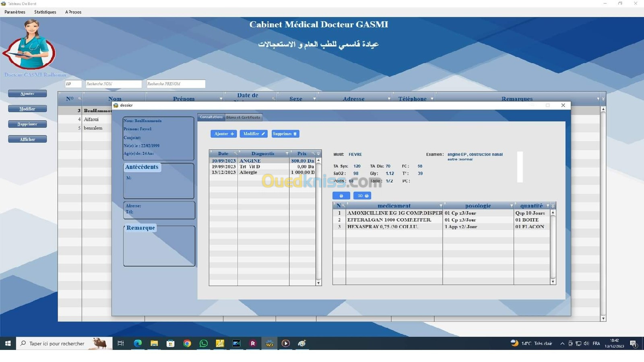Click Ajouter in main window sidebar
Viewport: 644px width, 362px height.
pos(27,93)
